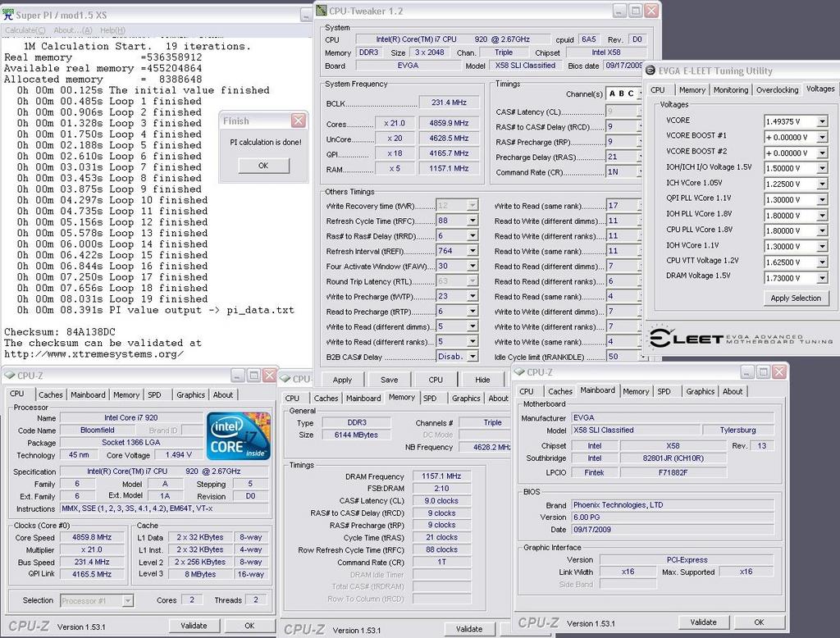Open Four Activate Window tFAW dropdown

pos(472,266)
